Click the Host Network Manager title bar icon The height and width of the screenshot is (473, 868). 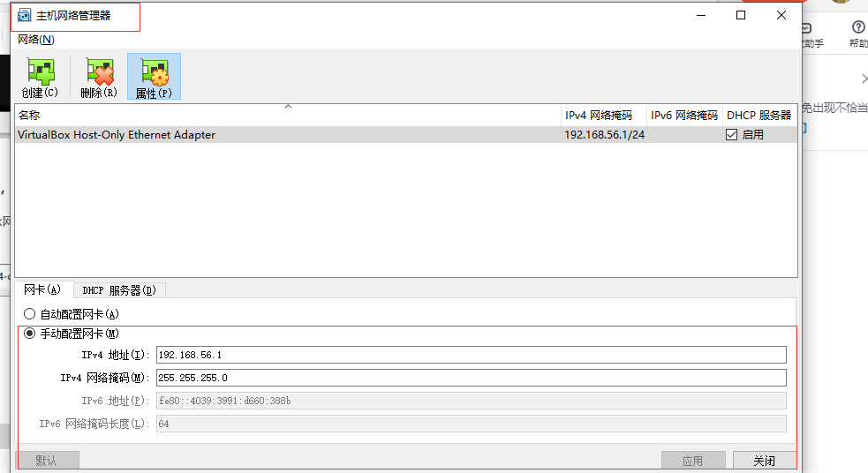pos(24,16)
